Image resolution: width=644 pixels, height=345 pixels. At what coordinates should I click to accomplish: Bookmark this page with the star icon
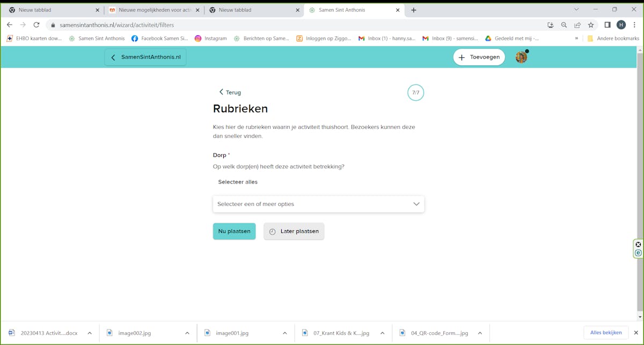[x=591, y=25]
